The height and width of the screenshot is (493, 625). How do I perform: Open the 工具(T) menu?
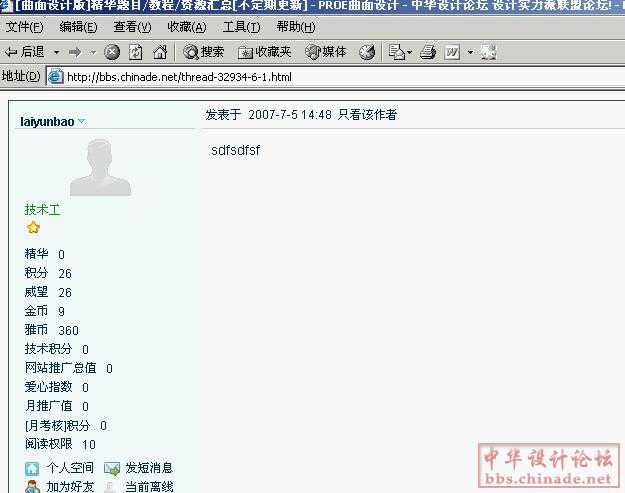point(242,27)
